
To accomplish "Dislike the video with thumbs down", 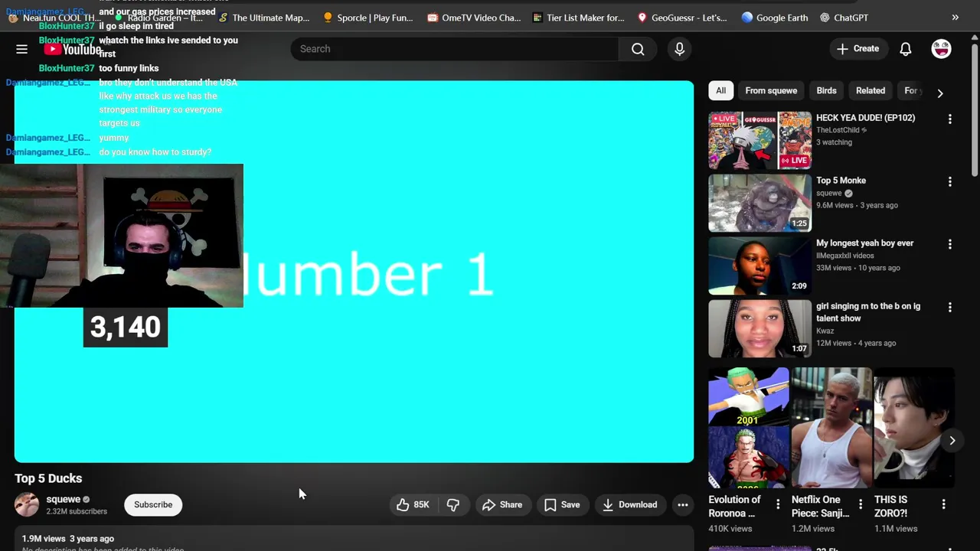I will click(453, 504).
